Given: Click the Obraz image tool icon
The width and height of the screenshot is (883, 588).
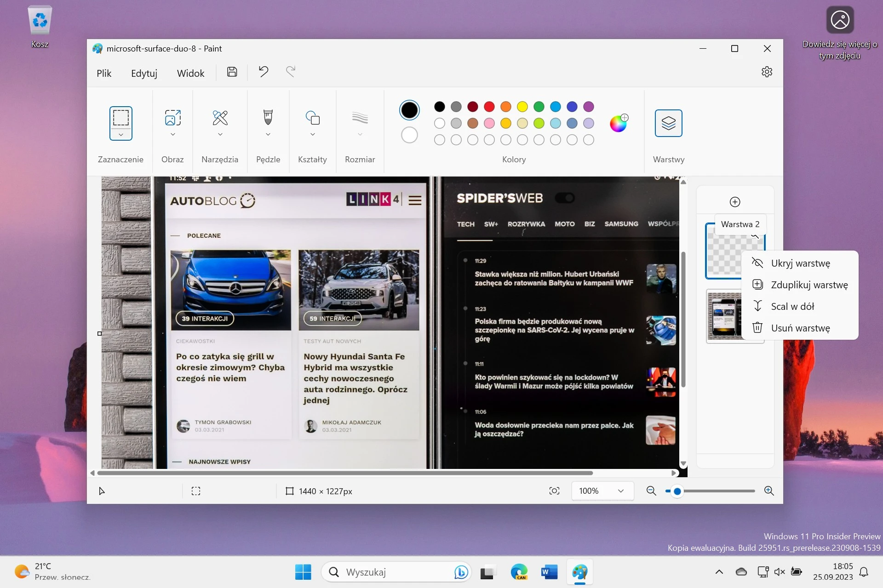Looking at the screenshot, I should coord(173,118).
